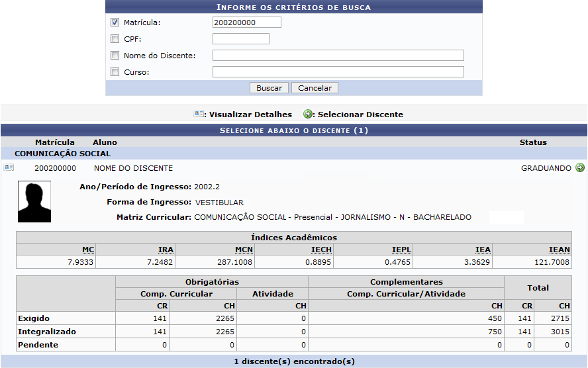588x368 pixels.
Task: Click into the CPF input field
Action: 241,38
